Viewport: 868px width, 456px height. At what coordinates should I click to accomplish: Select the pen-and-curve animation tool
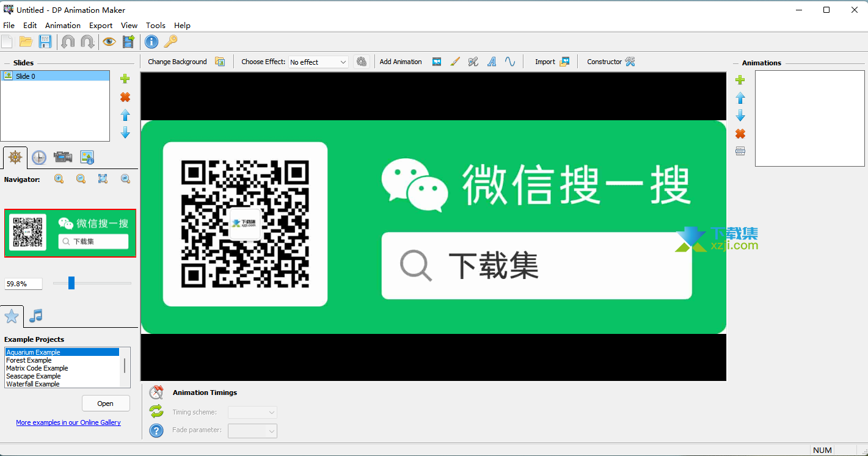tap(473, 62)
